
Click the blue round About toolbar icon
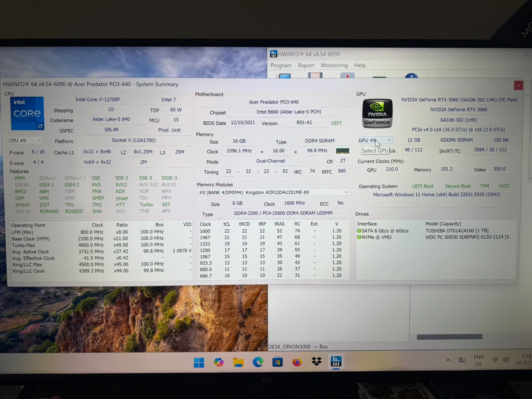[x=411, y=76]
